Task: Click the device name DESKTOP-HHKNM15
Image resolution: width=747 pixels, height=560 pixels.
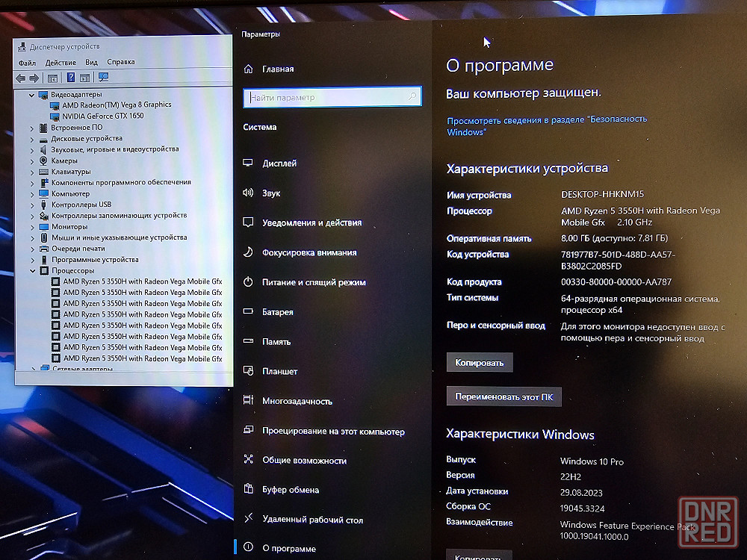Action: pyautogui.click(x=602, y=194)
